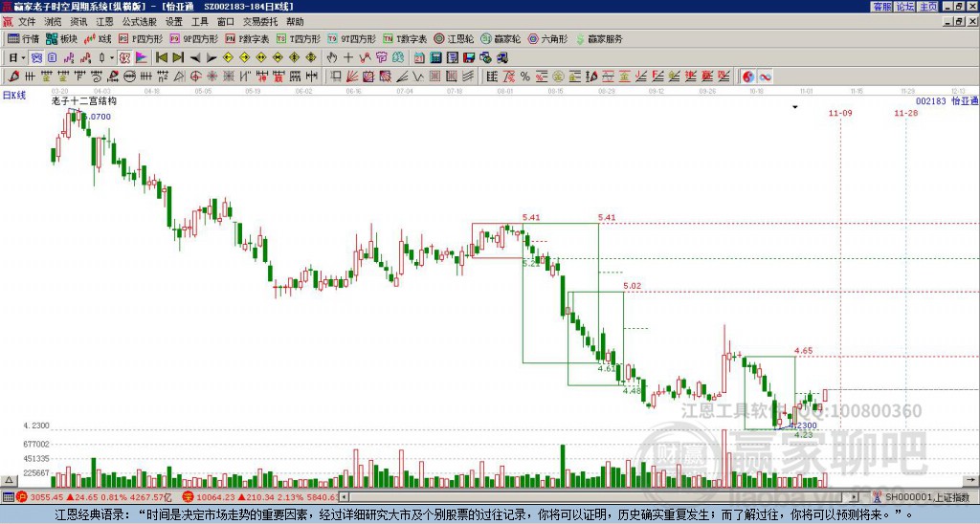Select the red pen drawing tool
The image size is (980, 524).
point(13,76)
